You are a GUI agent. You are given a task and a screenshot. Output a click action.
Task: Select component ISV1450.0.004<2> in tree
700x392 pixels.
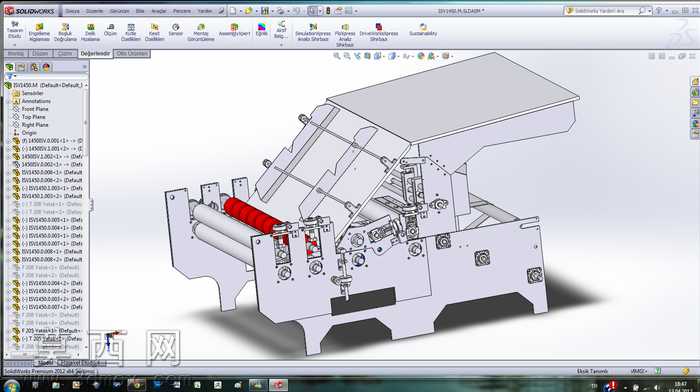(52, 284)
